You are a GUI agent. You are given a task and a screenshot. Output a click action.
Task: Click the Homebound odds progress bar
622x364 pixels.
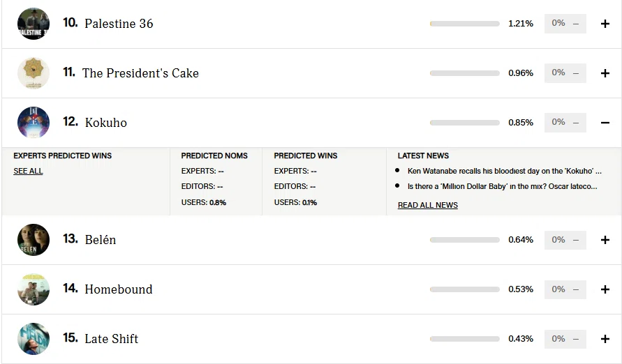pos(464,289)
